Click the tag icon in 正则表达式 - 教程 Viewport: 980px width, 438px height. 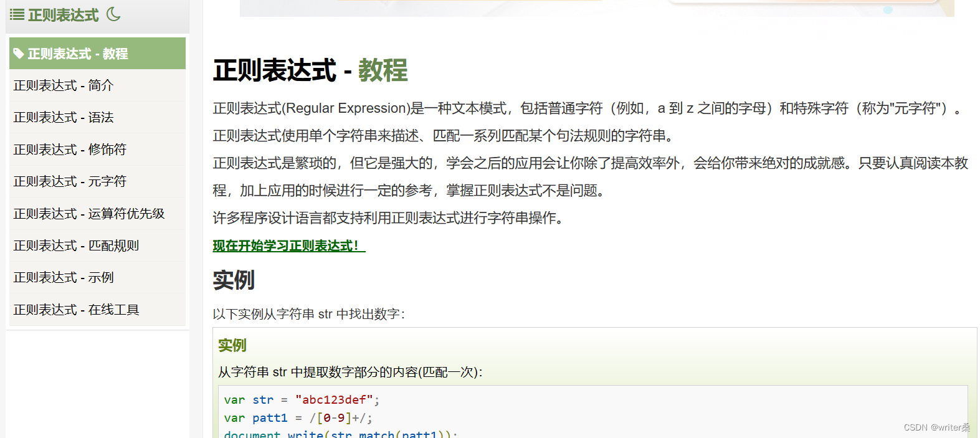(19, 54)
